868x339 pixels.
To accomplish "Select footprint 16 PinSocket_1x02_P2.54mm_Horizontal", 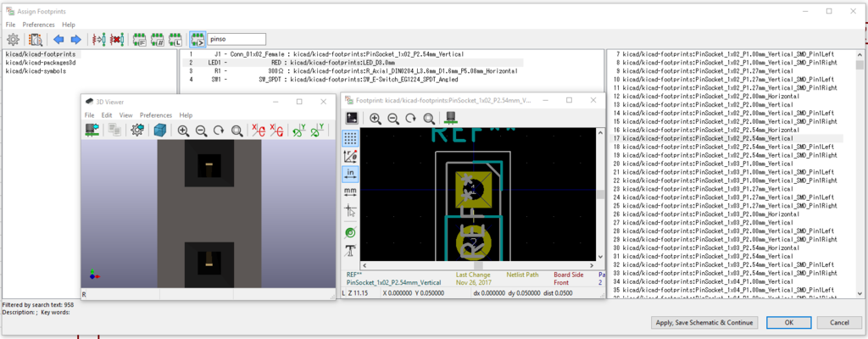I will pyautogui.click(x=726, y=130).
